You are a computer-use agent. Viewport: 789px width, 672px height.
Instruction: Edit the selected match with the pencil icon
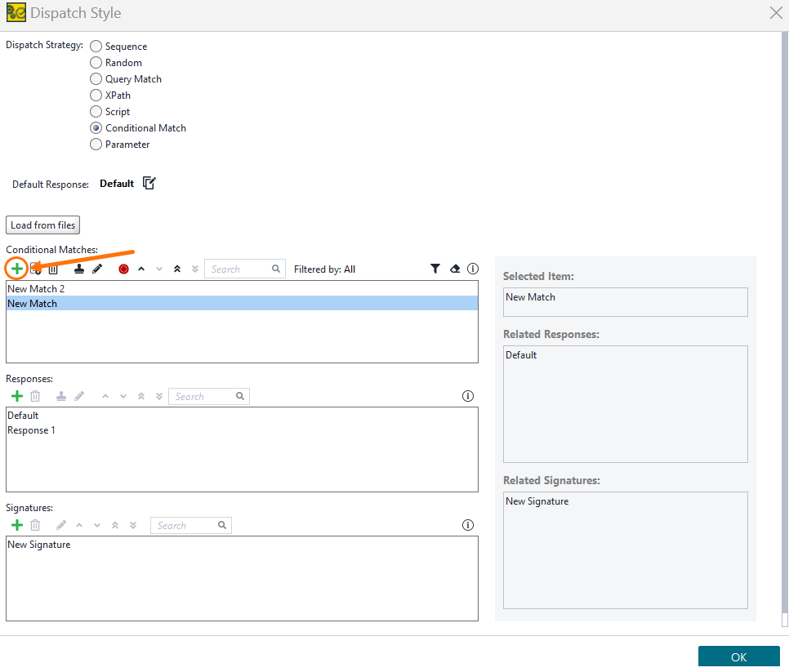(98, 269)
